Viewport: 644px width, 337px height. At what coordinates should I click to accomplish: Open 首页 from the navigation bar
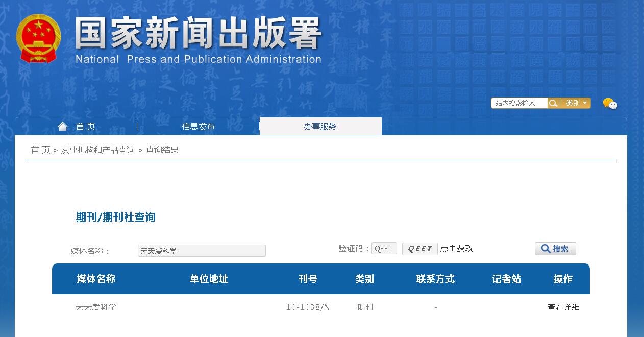pos(85,126)
